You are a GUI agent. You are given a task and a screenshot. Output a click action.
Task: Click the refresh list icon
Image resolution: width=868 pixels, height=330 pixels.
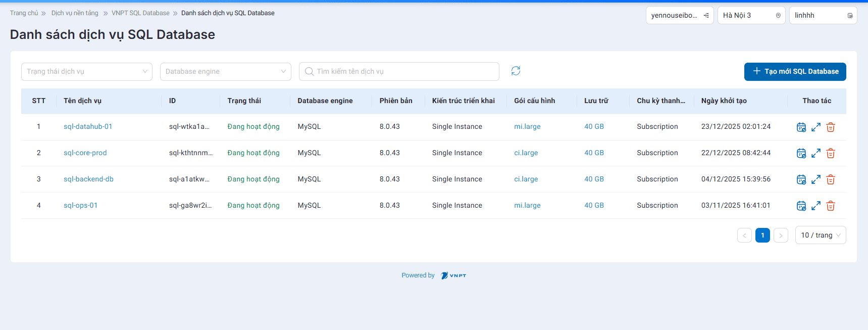516,71
